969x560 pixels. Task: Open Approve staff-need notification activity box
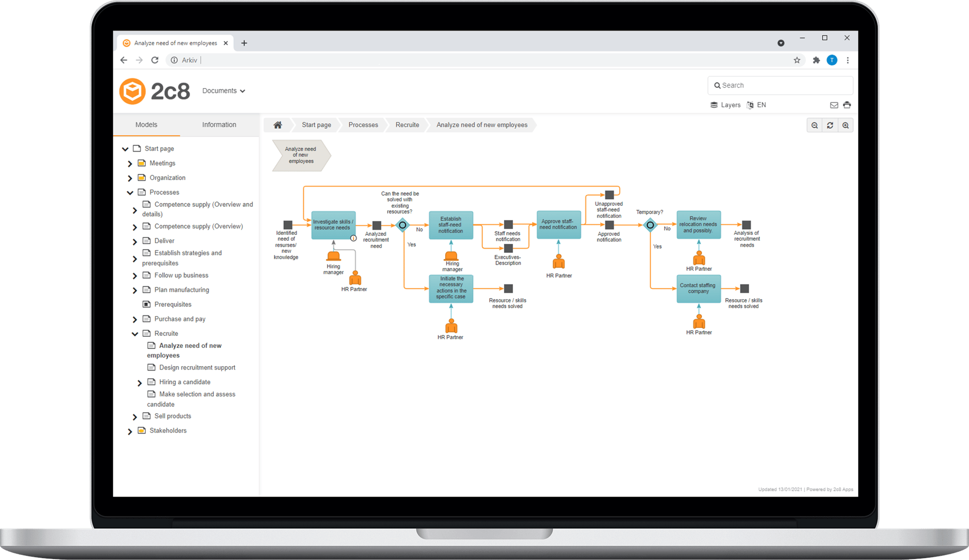coord(558,225)
